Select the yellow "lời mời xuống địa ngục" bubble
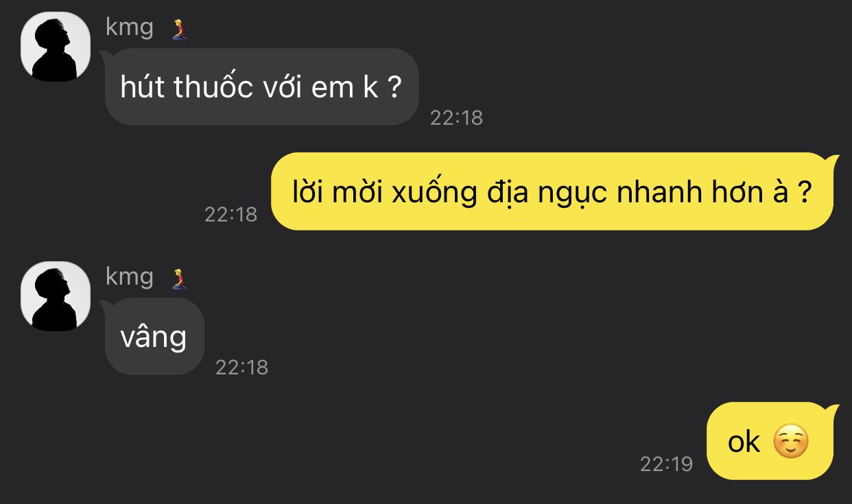The width and height of the screenshot is (852, 504). click(552, 191)
